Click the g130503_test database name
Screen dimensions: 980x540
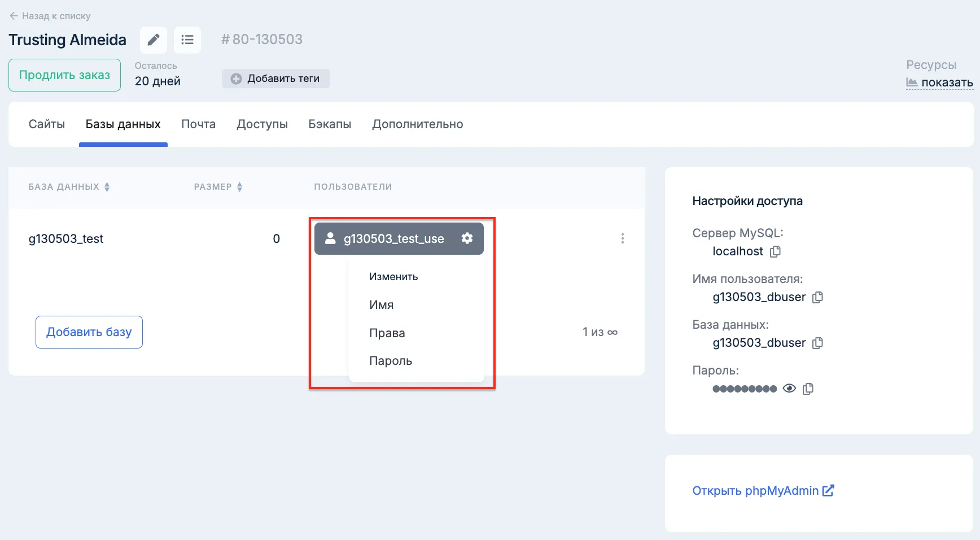point(66,238)
